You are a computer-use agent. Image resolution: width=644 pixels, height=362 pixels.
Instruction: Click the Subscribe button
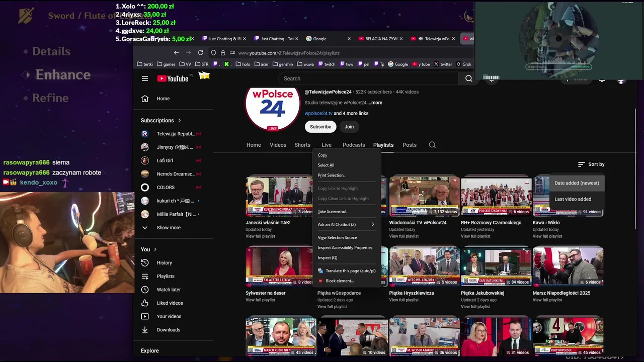(x=320, y=127)
